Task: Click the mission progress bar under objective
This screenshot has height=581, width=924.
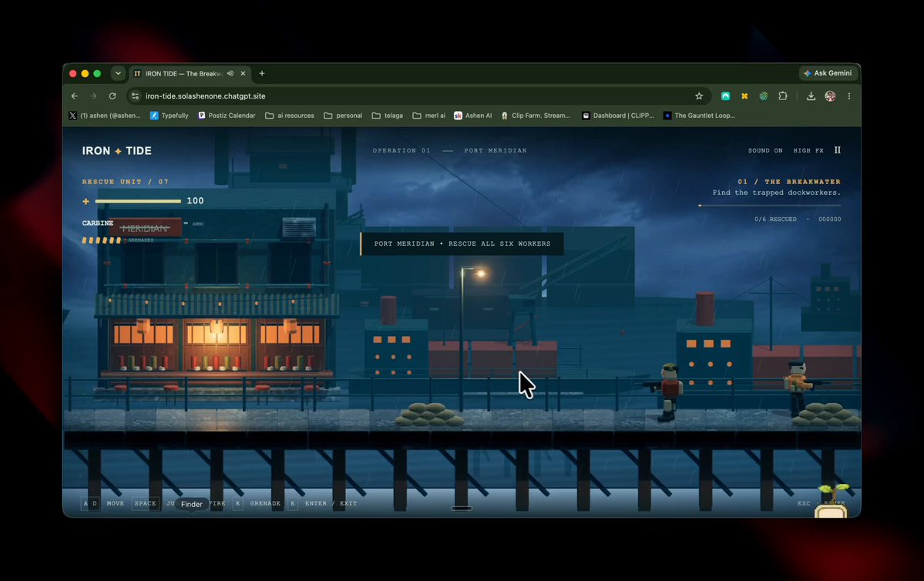Action: (x=770, y=206)
